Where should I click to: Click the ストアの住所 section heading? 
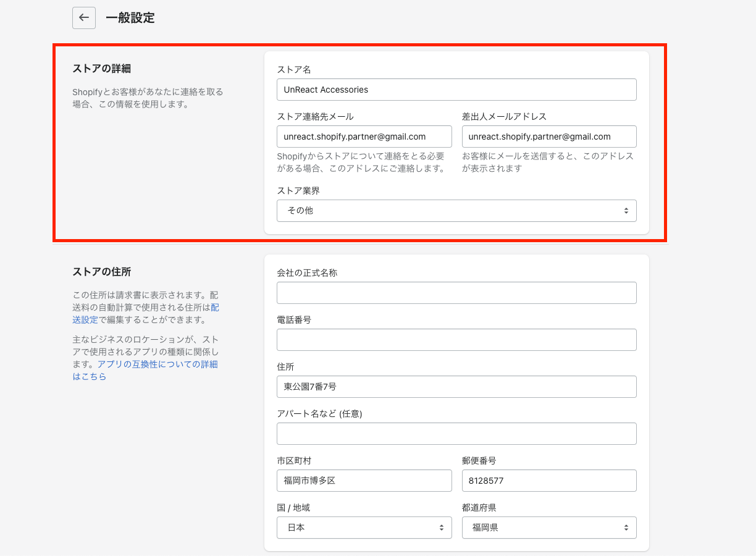[101, 272]
